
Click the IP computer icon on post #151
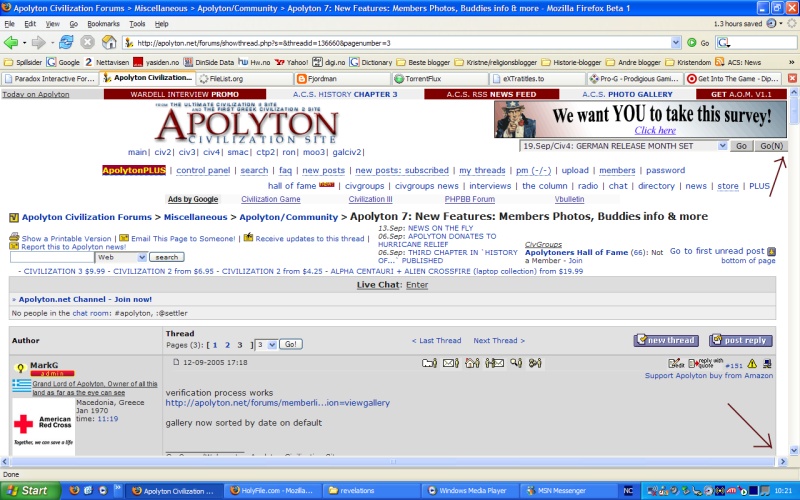click(767, 364)
